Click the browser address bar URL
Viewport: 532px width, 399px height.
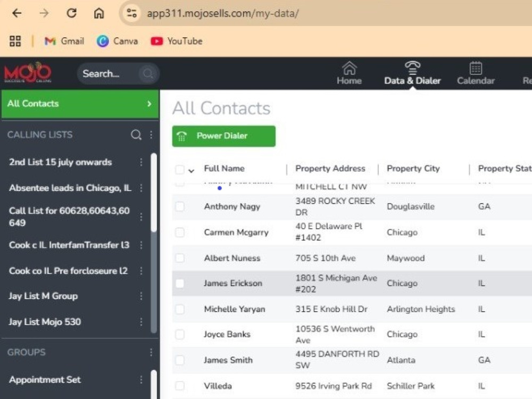[x=222, y=13]
